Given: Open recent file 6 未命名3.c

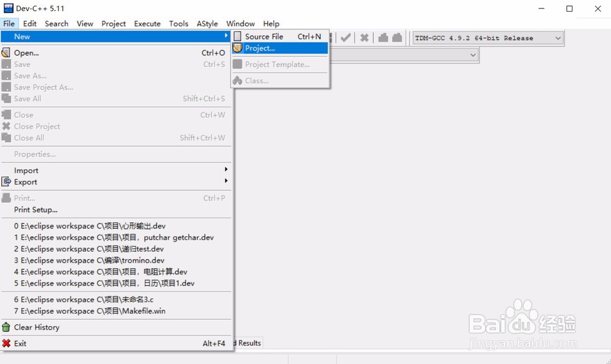Looking at the screenshot, I should (x=115, y=300).
